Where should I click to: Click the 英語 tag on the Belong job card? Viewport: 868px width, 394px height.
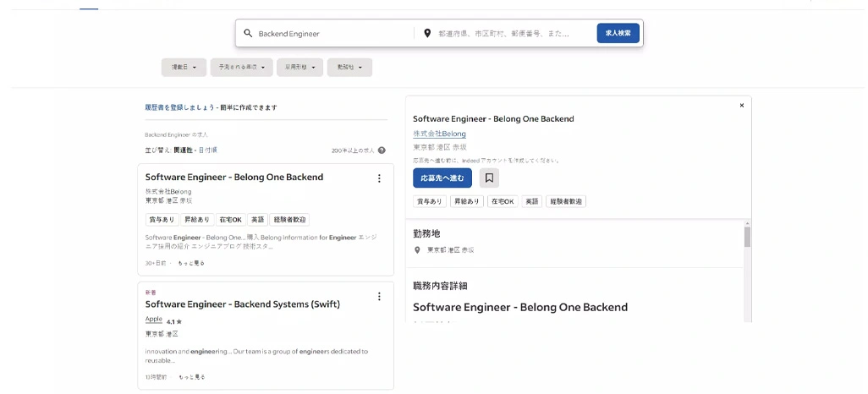click(257, 220)
